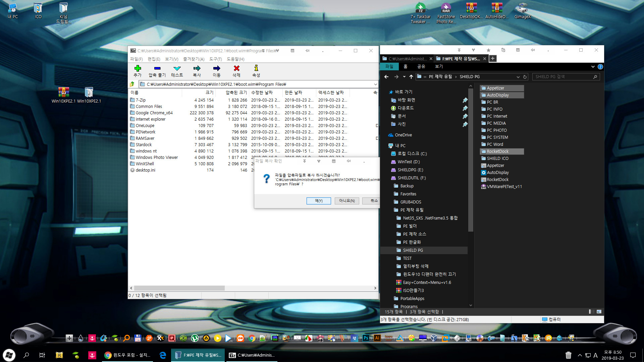Select VMWarePETest_v11 archive in Explorer
Viewport: 644px width, 362px height.
501,187
